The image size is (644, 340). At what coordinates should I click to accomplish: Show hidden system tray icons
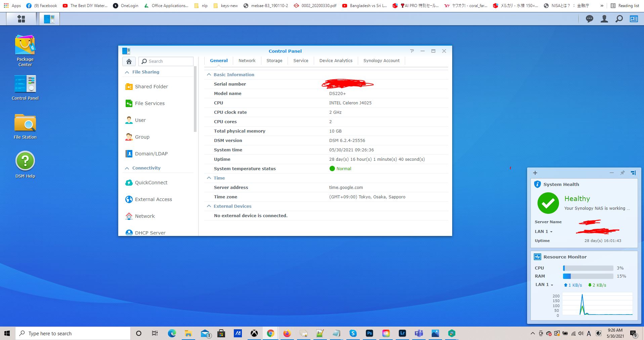tap(532, 333)
